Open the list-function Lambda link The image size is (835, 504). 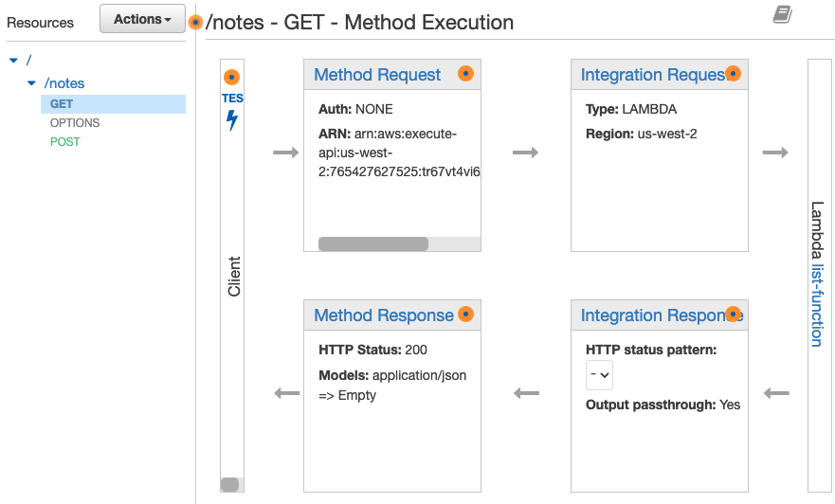pos(817,305)
